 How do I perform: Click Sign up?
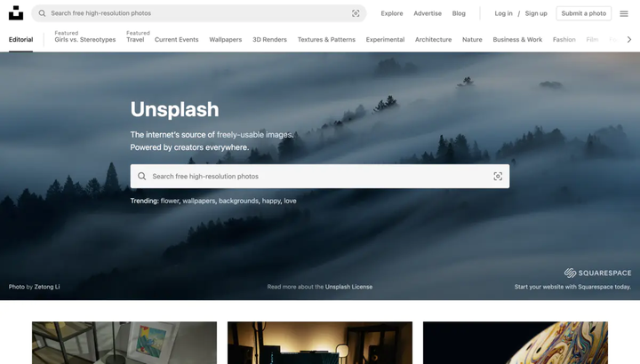(536, 13)
